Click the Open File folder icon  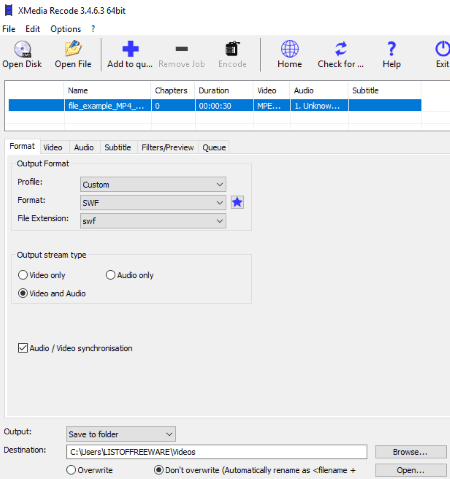[x=73, y=49]
